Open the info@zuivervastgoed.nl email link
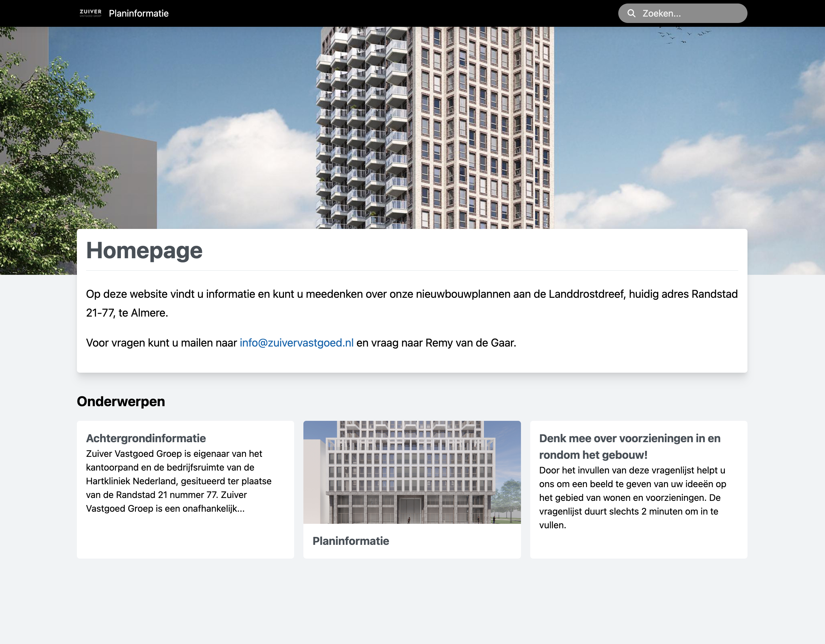This screenshot has height=644, width=825. tap(296, 343)
